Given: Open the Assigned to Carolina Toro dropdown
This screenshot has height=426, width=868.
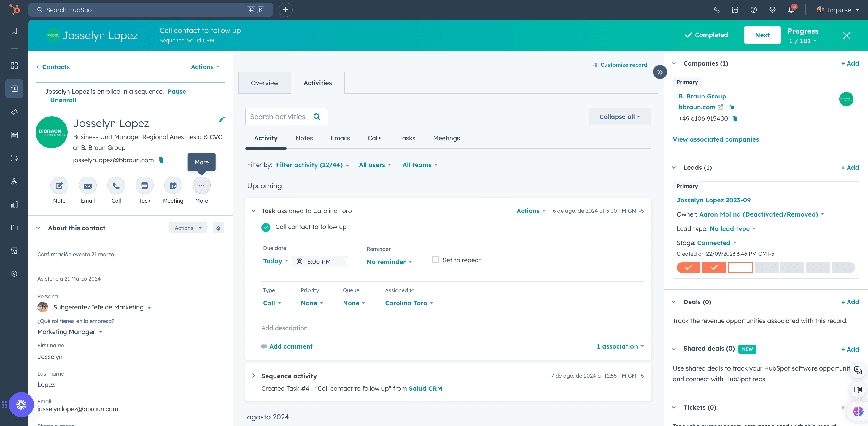Looking at the screenshot, I should 409,303.
